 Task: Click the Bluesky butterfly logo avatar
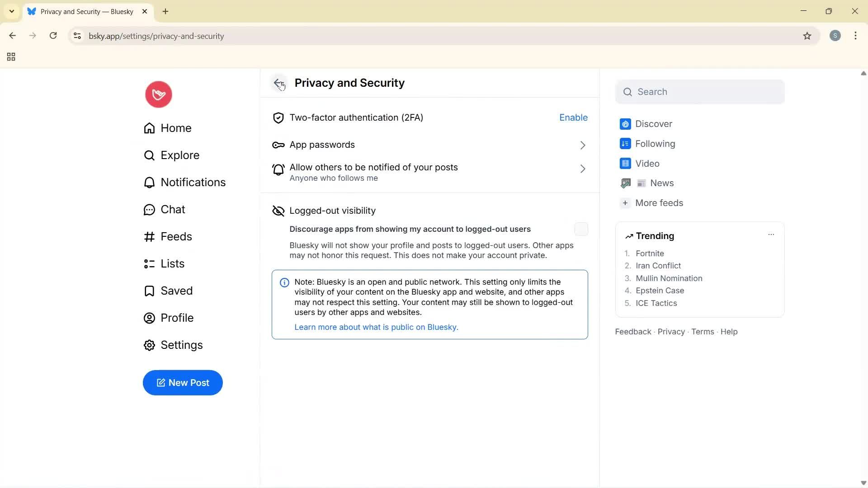[x=158, y=94]
